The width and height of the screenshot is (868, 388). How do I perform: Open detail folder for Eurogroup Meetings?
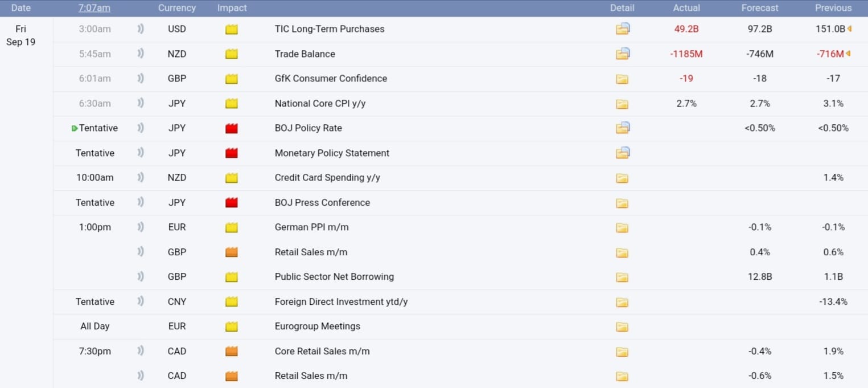pyautogui.click(x=622, y=326)
